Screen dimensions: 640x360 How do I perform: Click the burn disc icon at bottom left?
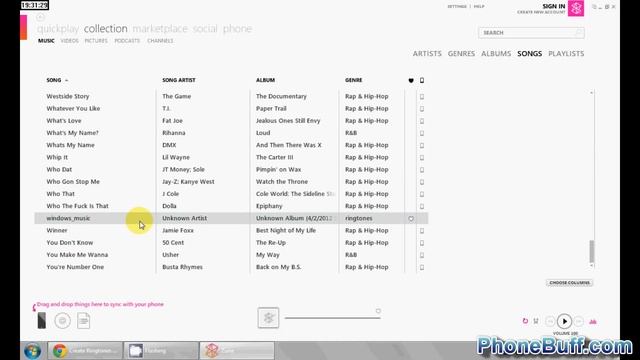pos(62,321)
